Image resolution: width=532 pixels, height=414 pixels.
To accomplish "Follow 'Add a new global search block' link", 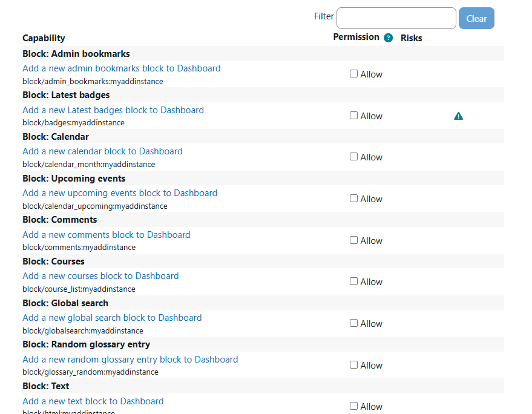I will tap(112, 318).
